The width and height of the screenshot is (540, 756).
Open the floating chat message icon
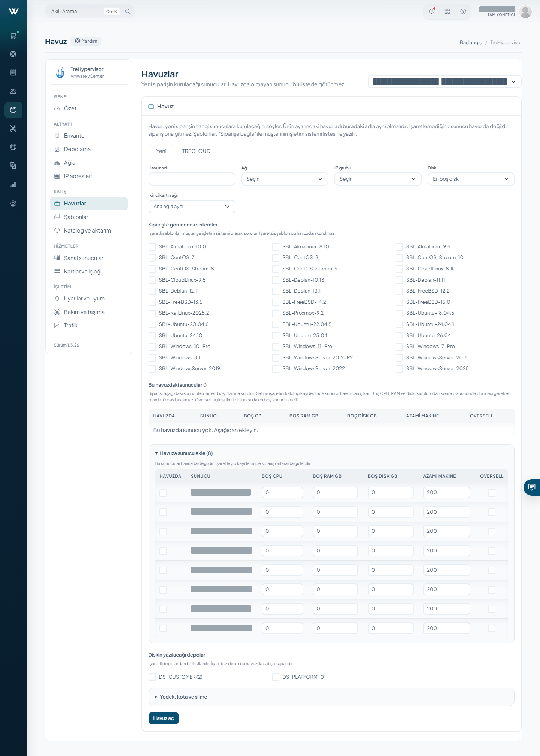[x=532, y=487]
